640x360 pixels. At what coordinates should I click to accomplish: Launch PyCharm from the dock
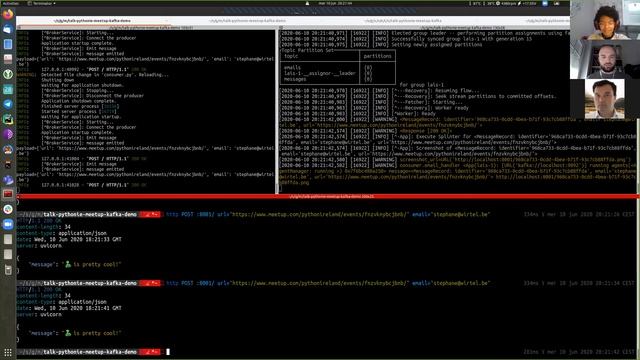[x=8, y=119]
